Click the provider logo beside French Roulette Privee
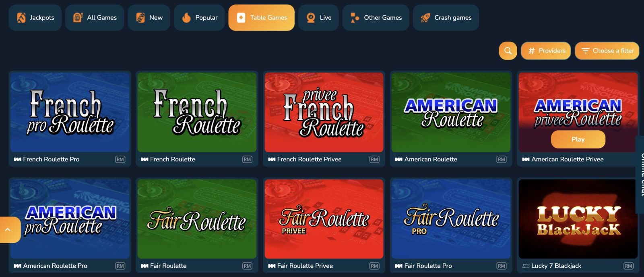 point(272,160)
